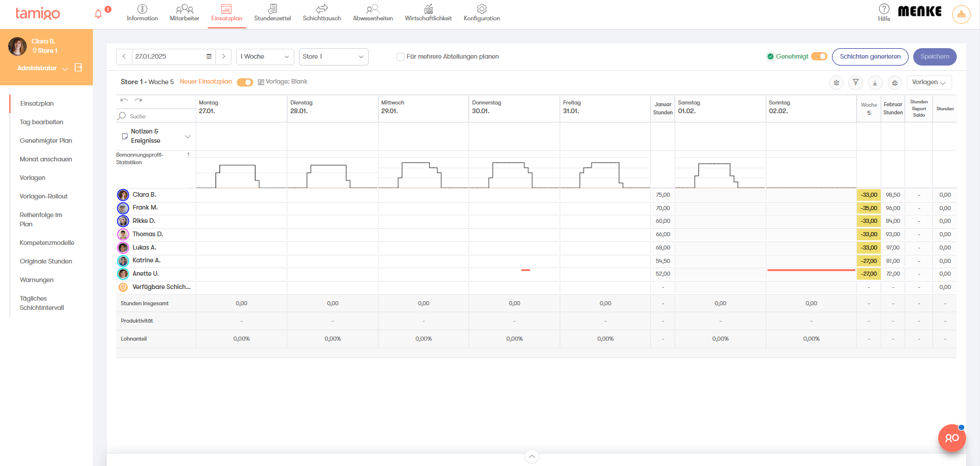Expand the Vorlagen dropdown button

tap(929, 82)
